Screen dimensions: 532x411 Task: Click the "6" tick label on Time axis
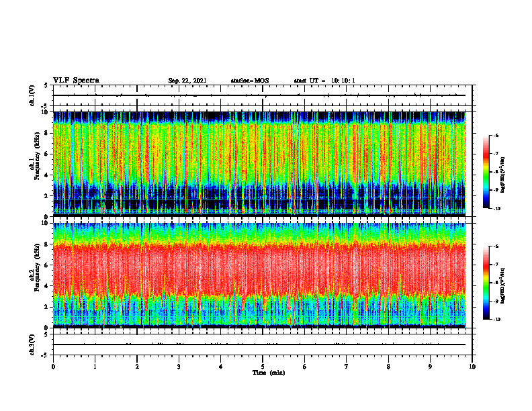click(305, 367)
